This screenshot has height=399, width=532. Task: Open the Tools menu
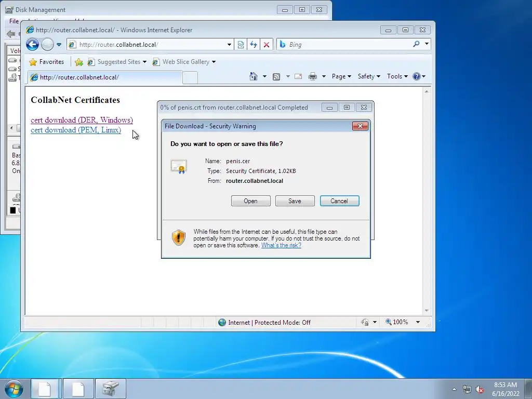point(397,76)
